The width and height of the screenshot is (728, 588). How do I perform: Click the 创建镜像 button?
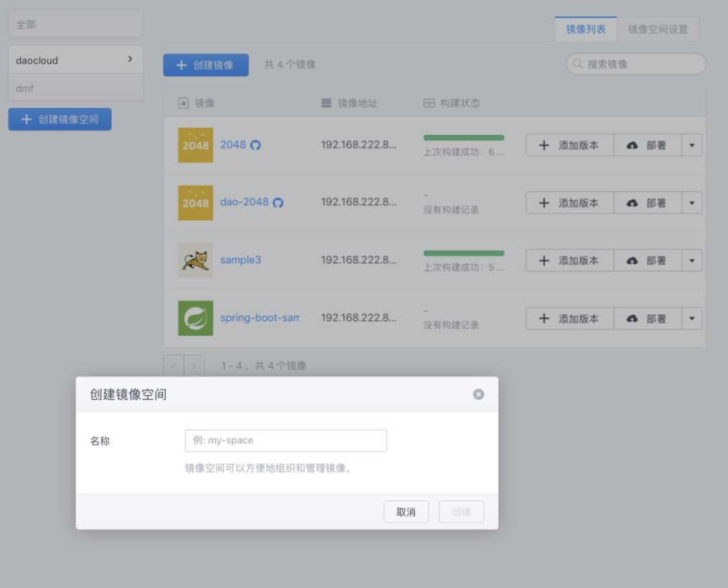tap(206, 65)
